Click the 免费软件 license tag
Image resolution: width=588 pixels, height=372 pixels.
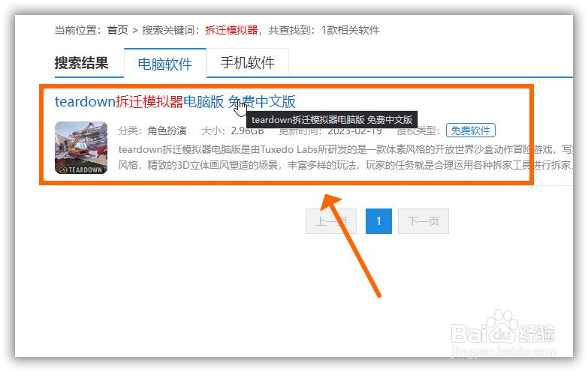coord(471,130)
